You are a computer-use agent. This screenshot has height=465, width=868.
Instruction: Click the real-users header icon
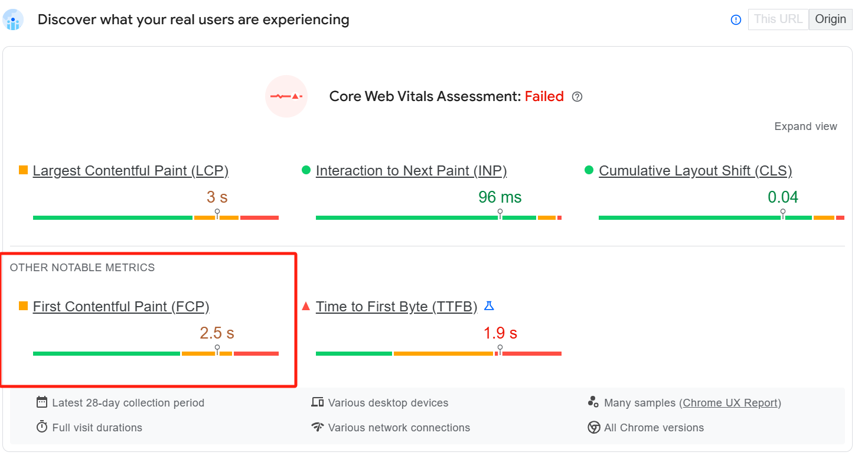tap(13, 20)
